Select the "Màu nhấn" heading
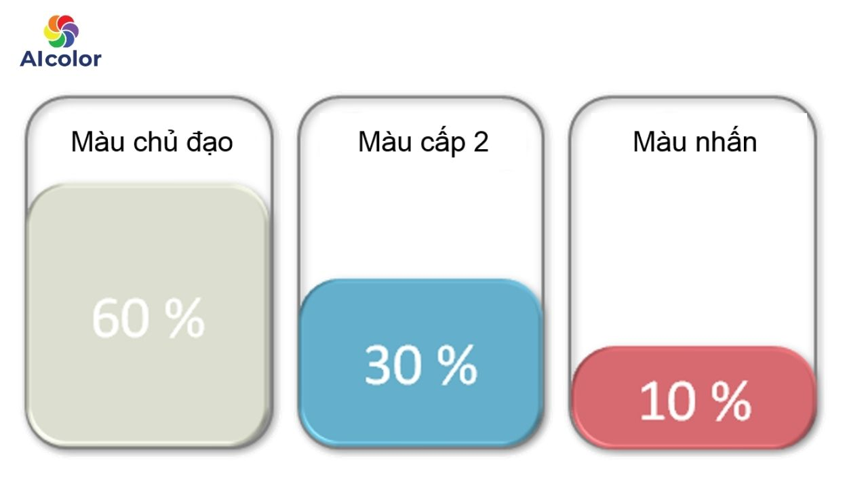This screenshot has width=868, height=488. (694, 142)
